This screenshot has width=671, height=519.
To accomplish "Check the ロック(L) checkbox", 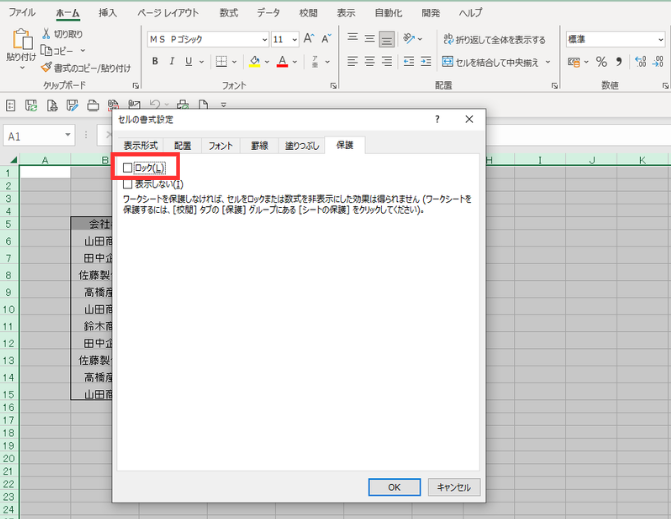I will (127, 168).
